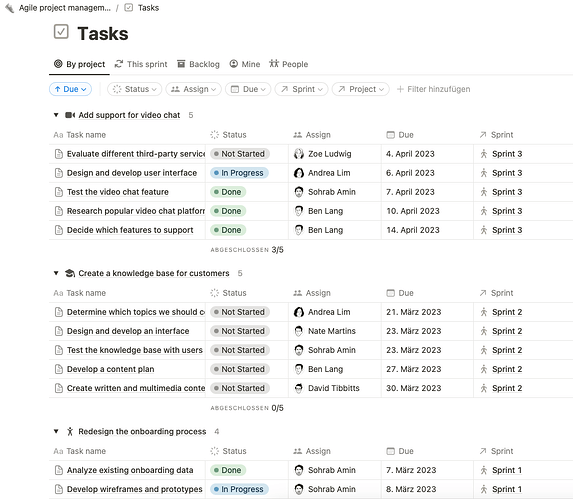The width and height of the screenshot is (573, 499).
Task: Switch to the This sprint tab
Action: tap(141, 64)
